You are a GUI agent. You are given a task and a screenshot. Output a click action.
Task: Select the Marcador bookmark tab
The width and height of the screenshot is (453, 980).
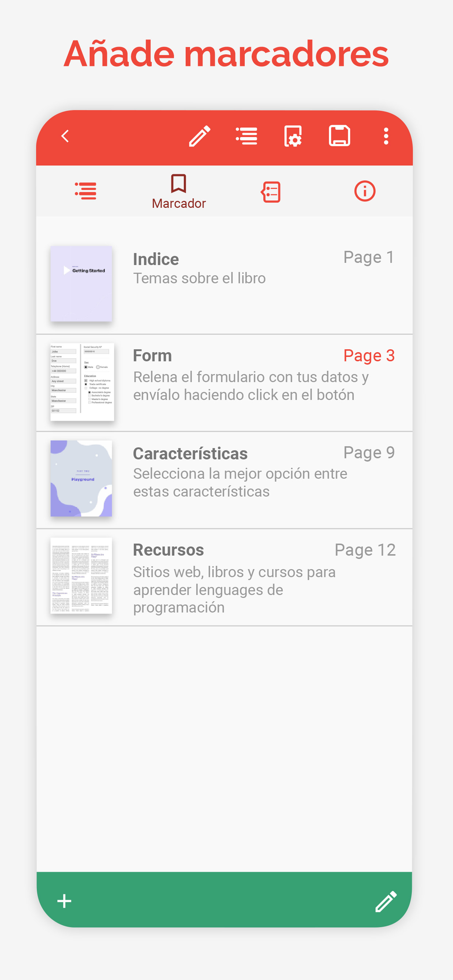coord(178,191)
